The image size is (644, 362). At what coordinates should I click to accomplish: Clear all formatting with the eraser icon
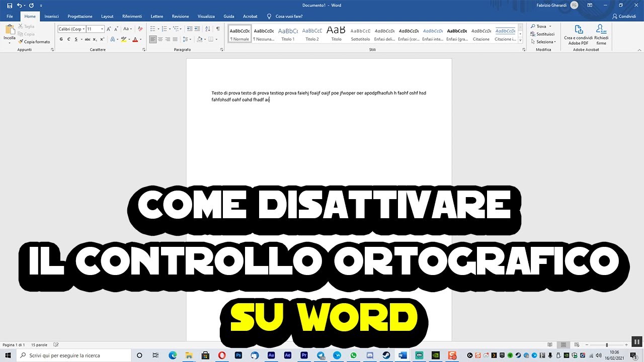[x=139, y=29]
